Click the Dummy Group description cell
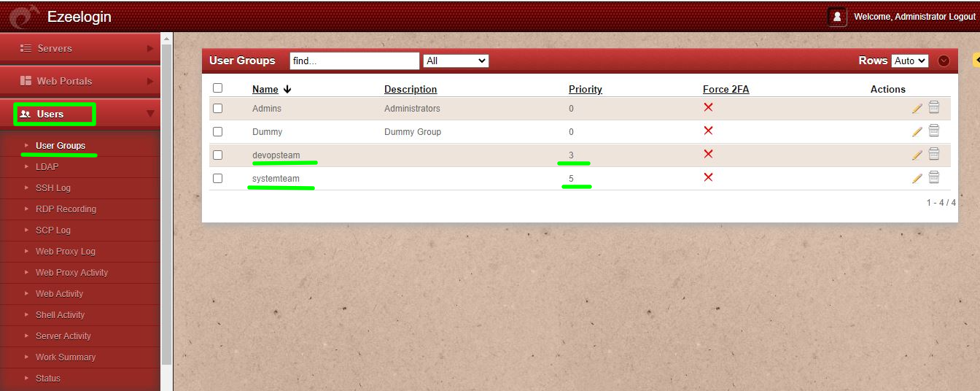 coord(413,132)
